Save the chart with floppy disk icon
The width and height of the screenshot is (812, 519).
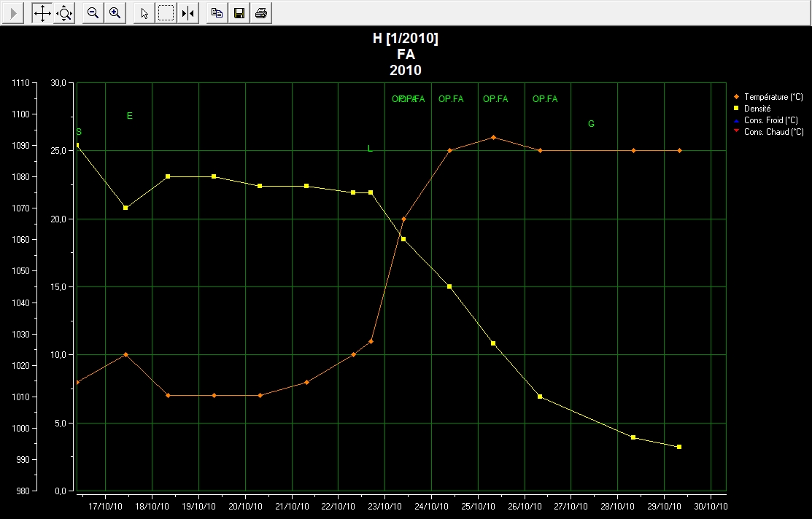coord(239,13)
